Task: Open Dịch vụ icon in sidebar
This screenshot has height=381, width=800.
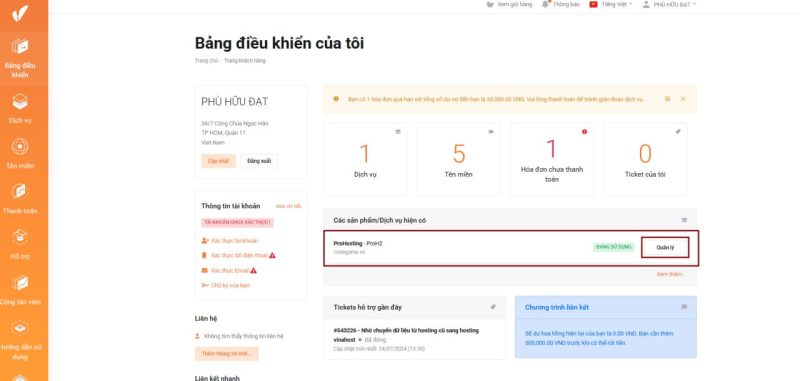Action: point(20,101)
